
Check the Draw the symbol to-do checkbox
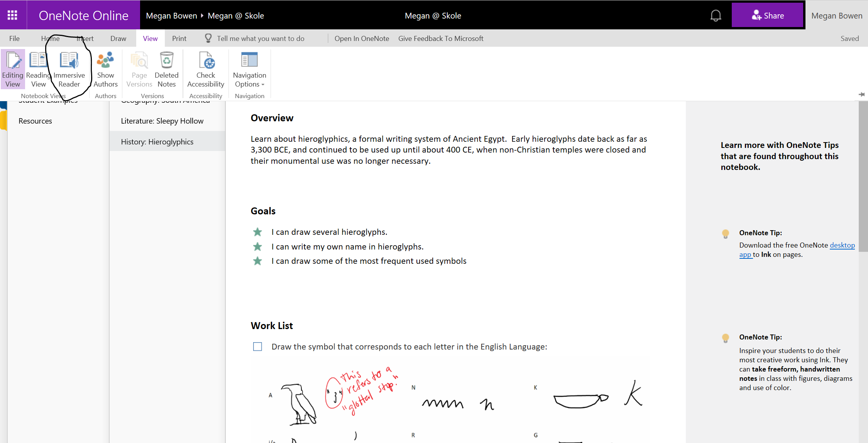point(257,346)
